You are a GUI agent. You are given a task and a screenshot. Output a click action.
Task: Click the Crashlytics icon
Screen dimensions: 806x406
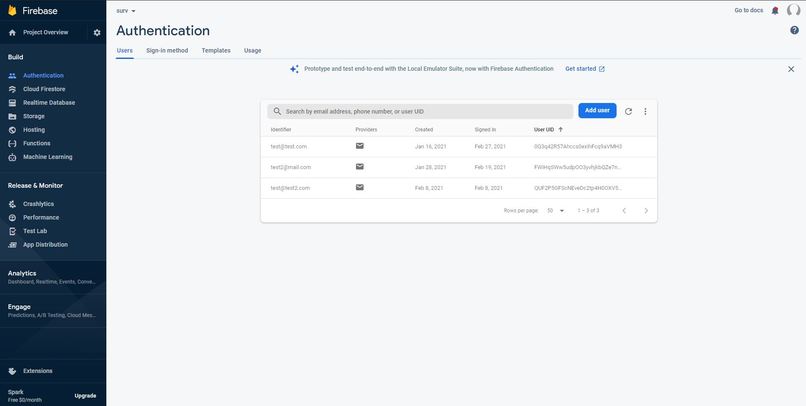pos(12,204)
